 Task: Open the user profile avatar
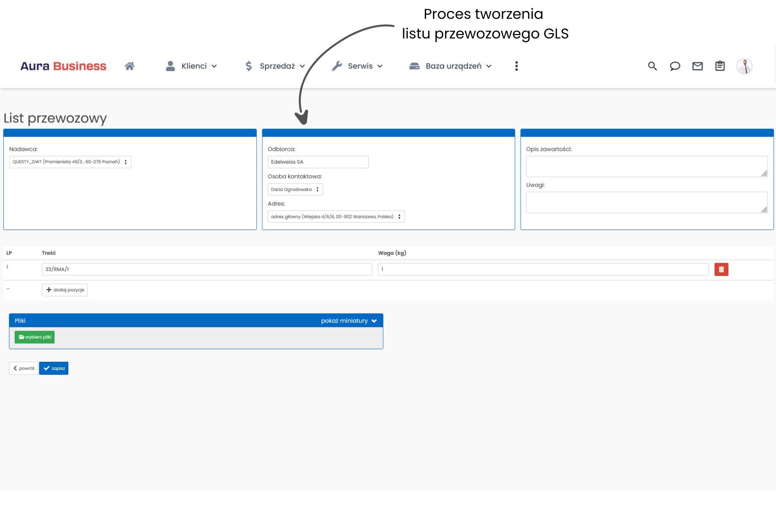pos(744,66)
